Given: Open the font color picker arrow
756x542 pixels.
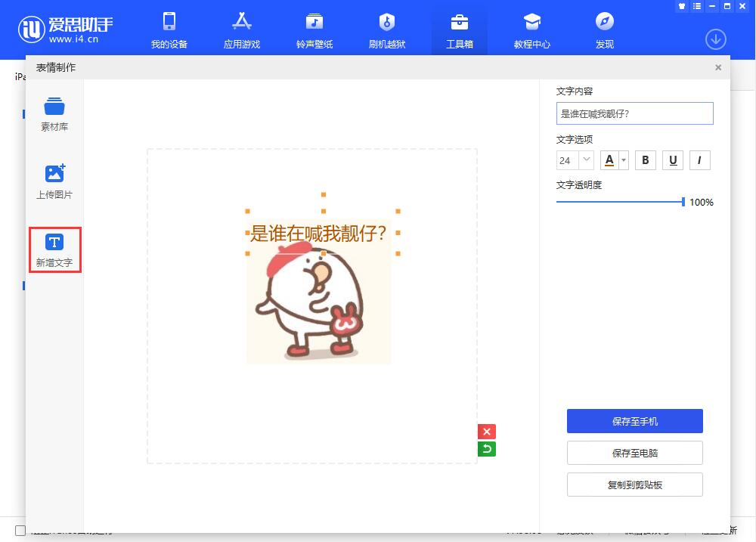Looking at the screenshot, I should pyautogui.click(x=624, y=160).
